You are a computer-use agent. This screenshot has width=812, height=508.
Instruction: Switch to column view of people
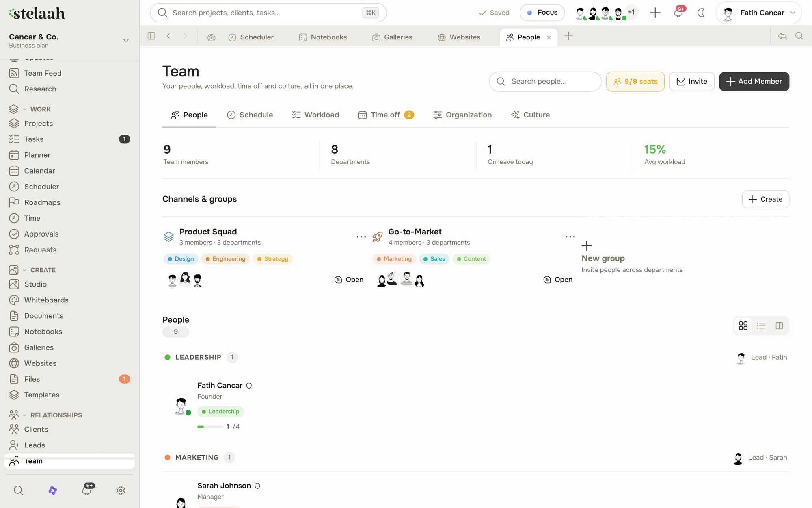(x=779, y=326)
